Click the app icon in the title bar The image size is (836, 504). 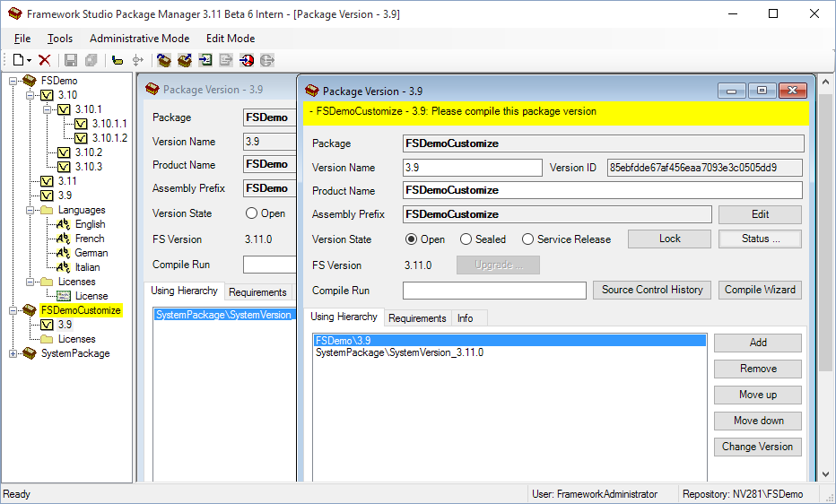pyautogui.click(x=15, y=13)
